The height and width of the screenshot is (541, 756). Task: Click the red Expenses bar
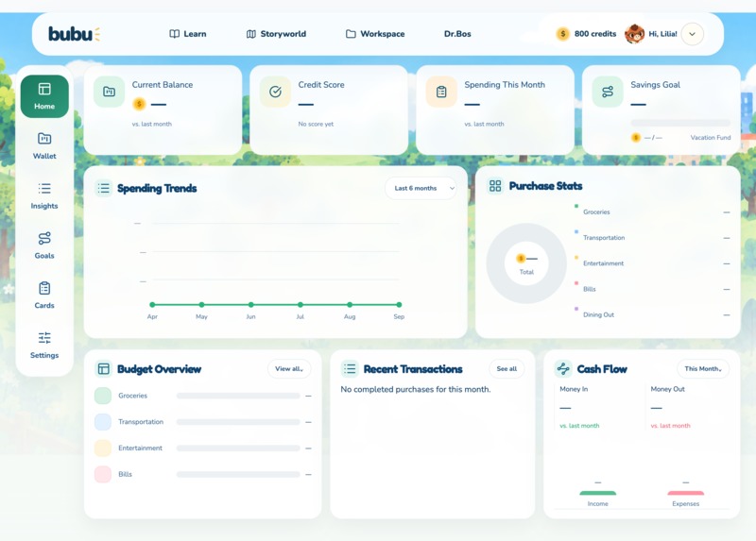click(686, 493)
